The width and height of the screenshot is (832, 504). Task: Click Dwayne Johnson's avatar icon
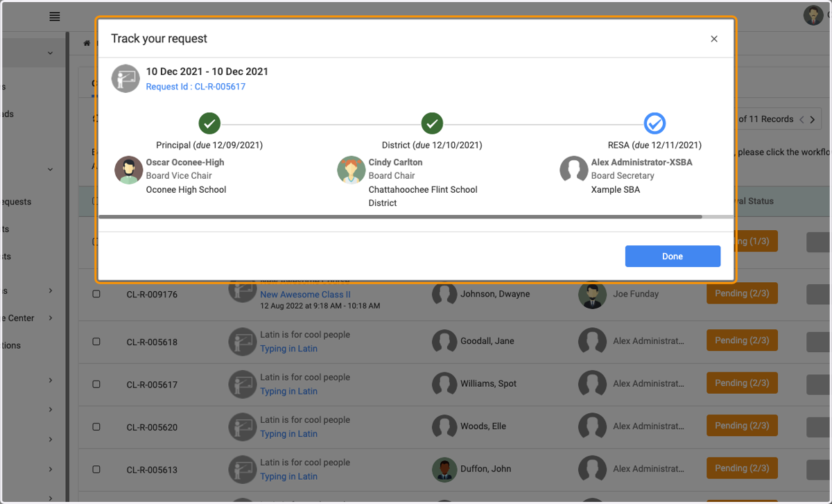pyautogui.click(x=444, y=294)
